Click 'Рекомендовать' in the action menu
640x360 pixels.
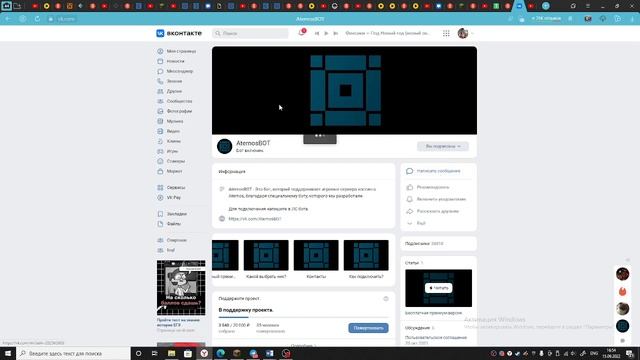click(x=428, y=187)
